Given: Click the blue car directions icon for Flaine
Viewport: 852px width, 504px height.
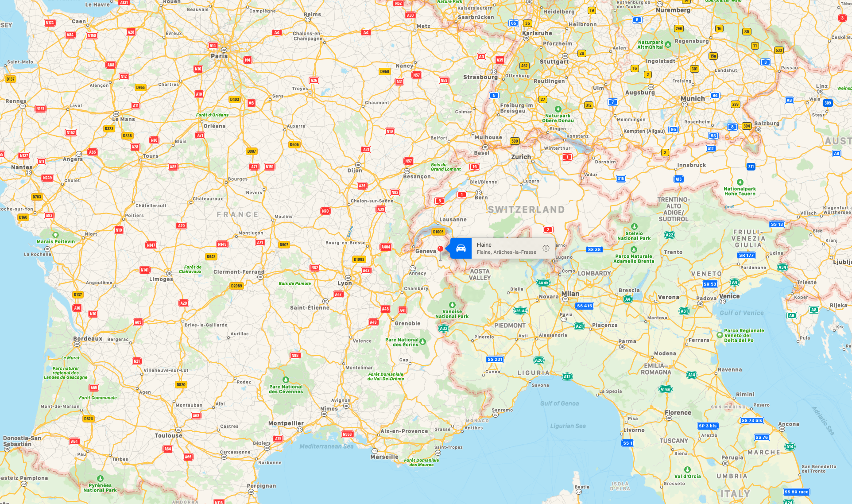Looking at the screenshot, I should coord(461,248).
